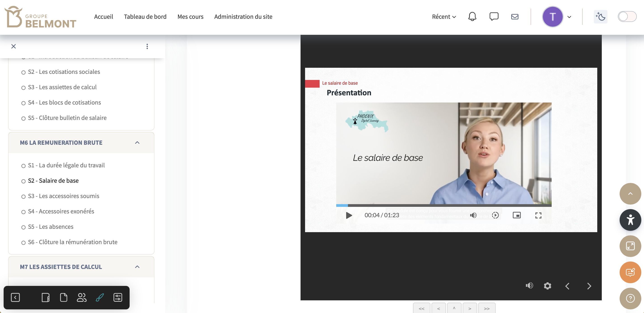Seek within the video progress bar
644x313 pixels.
tap(443, 205)
